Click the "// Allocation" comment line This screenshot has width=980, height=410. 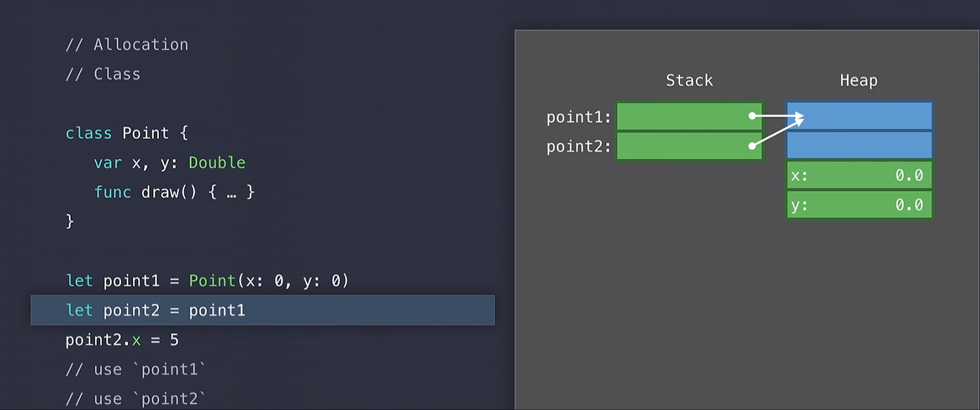click(127, 45)
